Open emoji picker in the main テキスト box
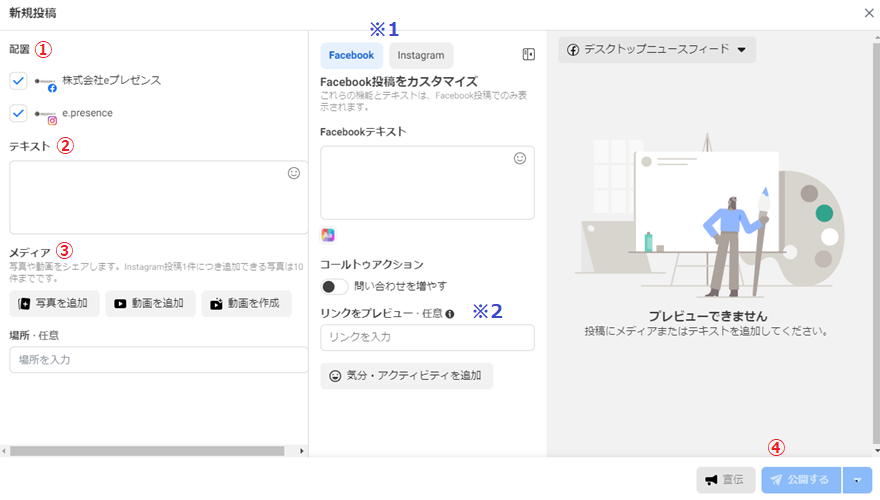Screen dimensions: 880x500 (x=294, y=173)
